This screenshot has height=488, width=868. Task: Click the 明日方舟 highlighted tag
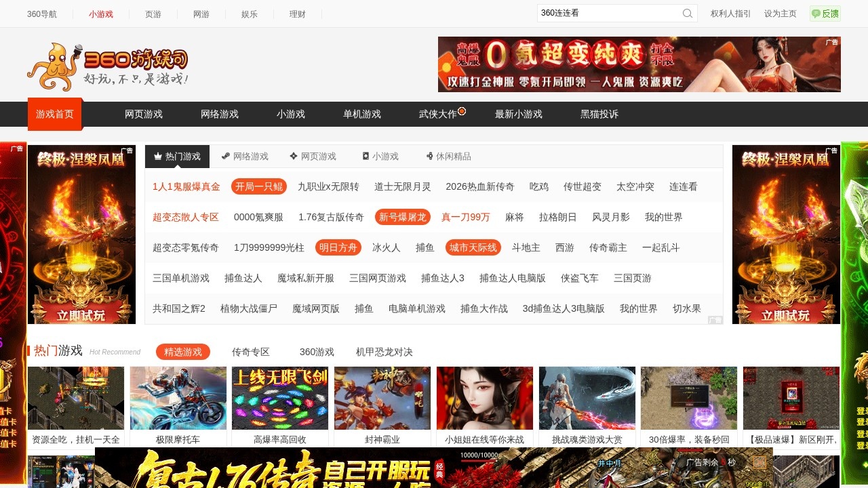pyautogui.click(x=338, y=247)
